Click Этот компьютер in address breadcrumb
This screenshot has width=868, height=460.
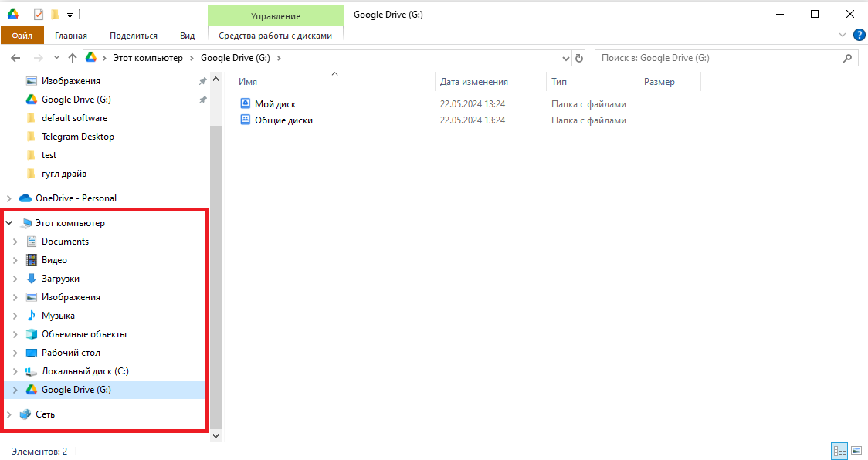point(147,58)
